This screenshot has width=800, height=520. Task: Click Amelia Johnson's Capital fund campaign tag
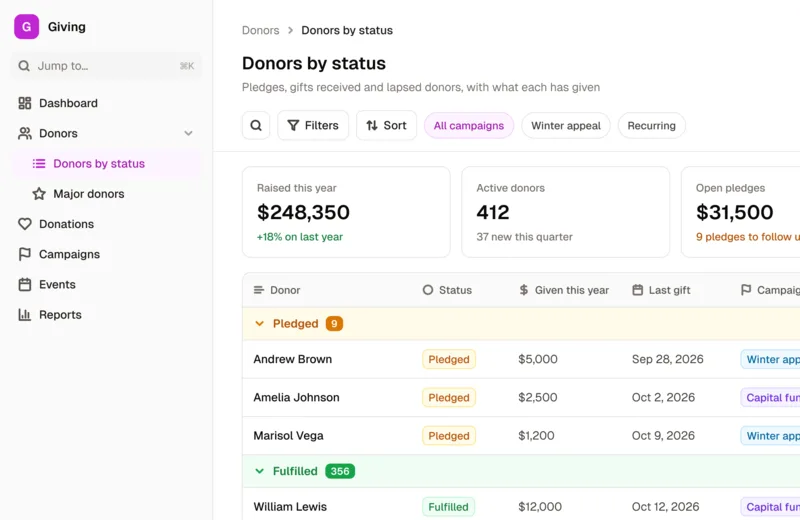point(770,398)
